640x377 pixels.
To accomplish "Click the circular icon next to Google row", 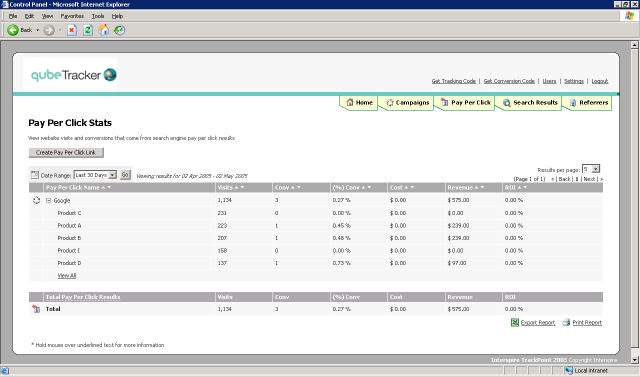I will pos(36,200).
